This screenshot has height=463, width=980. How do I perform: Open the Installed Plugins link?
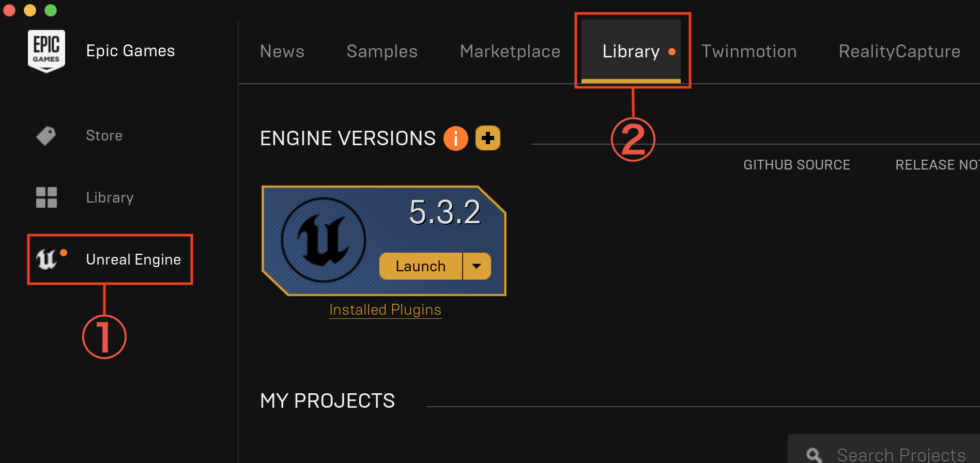point(385,310)
